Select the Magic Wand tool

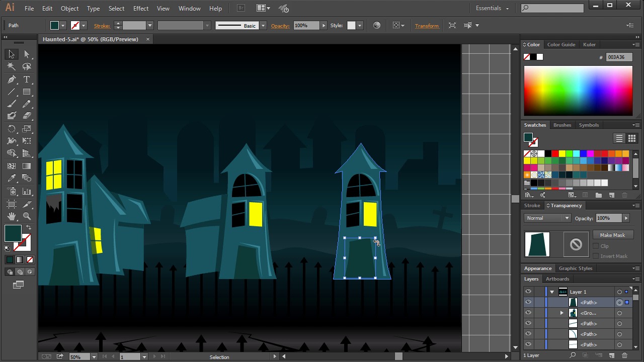coord(12,66)
